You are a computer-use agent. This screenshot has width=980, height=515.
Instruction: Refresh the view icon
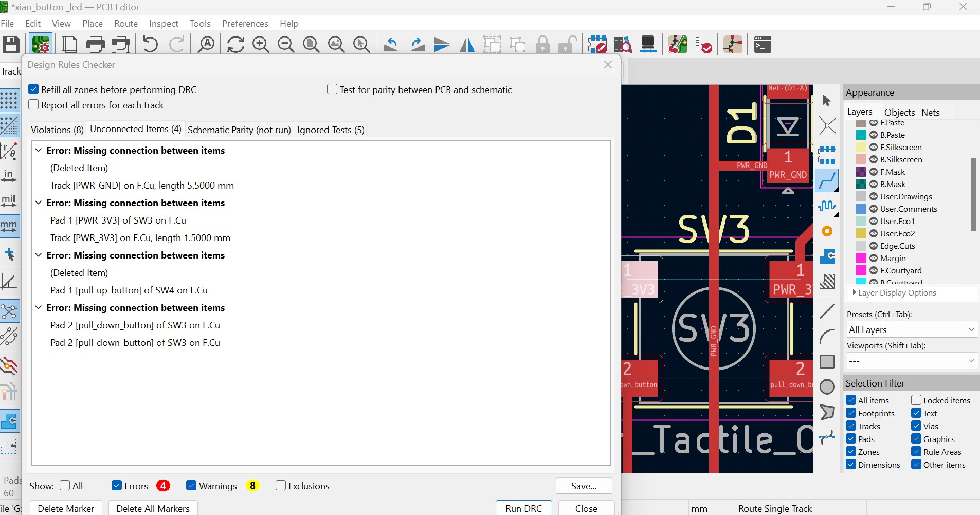click(235, 45)
